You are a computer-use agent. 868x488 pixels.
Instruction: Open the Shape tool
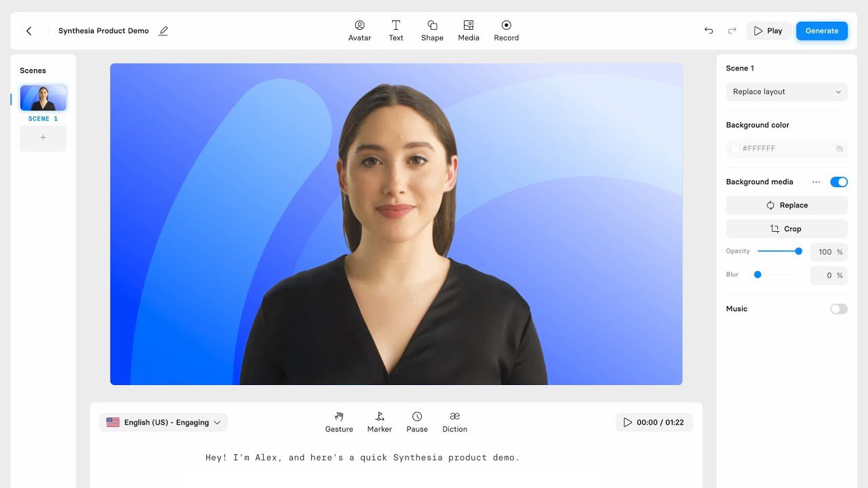[432, 30]
